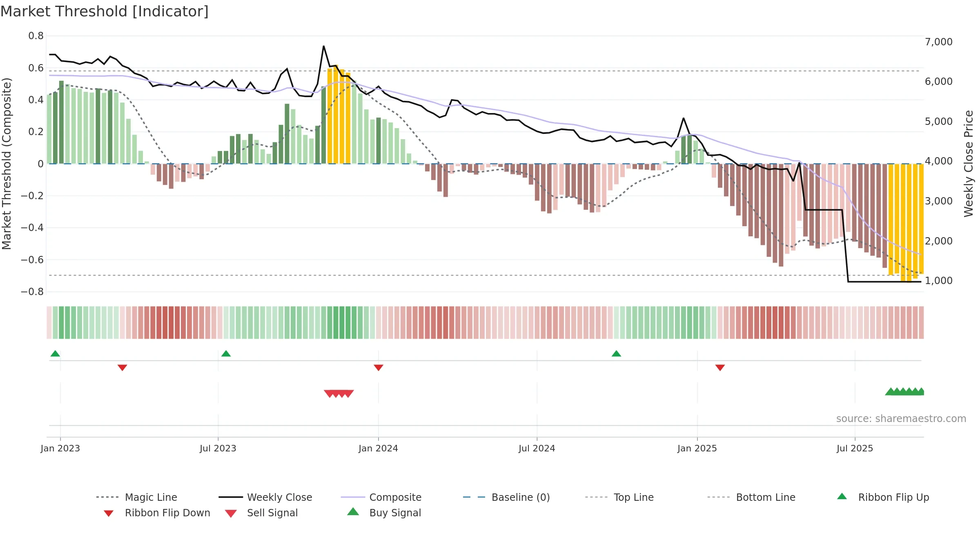Click the first yellow composite bar in late 2023

point(330,116)
